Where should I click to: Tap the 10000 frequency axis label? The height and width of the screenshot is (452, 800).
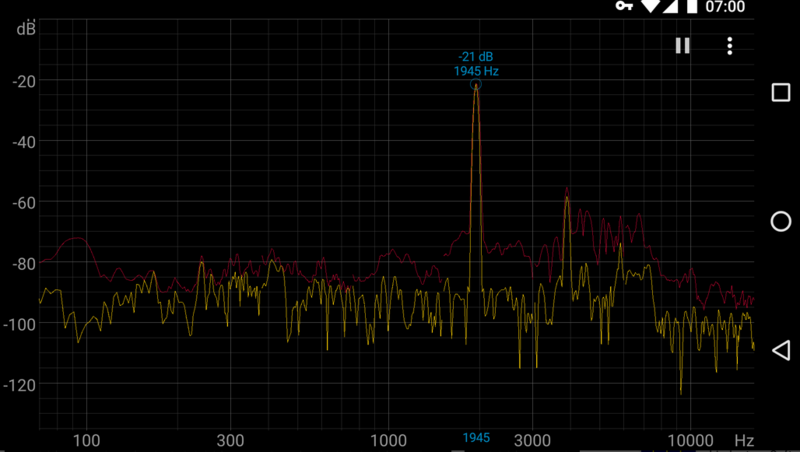[688, 440]
